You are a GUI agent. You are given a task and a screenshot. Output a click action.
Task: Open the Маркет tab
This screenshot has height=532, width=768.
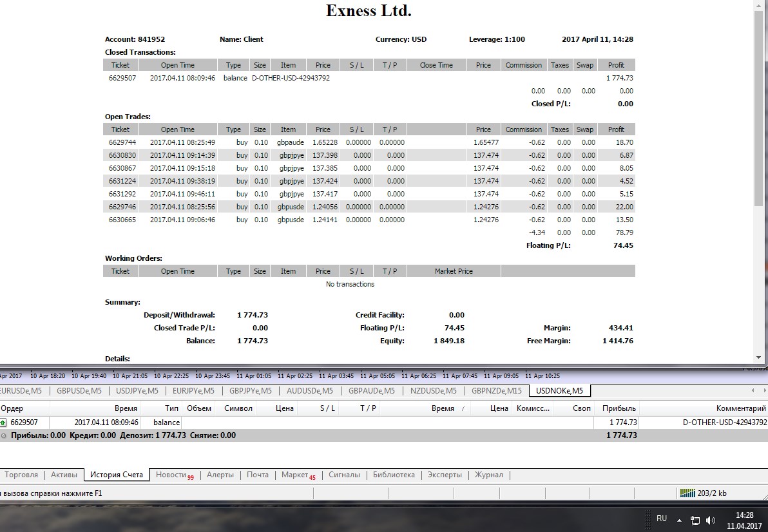pos(298,475)
